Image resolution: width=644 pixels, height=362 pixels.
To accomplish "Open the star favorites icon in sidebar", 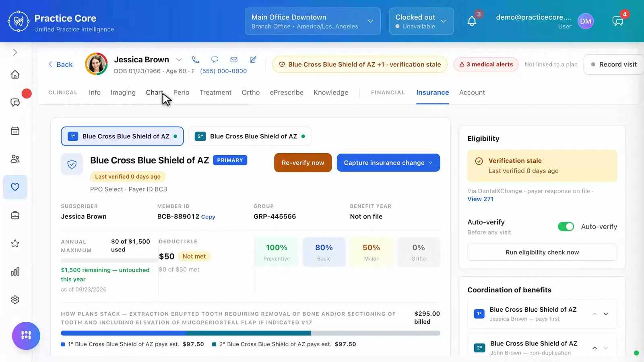I will tap(15, 243).
